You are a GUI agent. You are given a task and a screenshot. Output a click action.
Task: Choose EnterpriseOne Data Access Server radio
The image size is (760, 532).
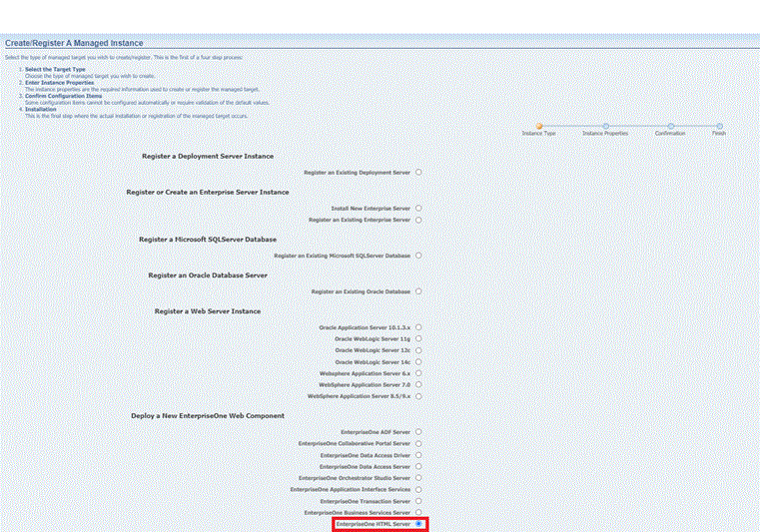pyautogui.click(x=418, y=466)
